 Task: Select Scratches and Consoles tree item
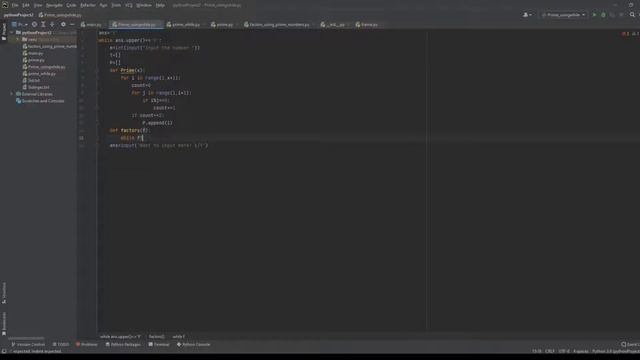(x=40, y=101)
